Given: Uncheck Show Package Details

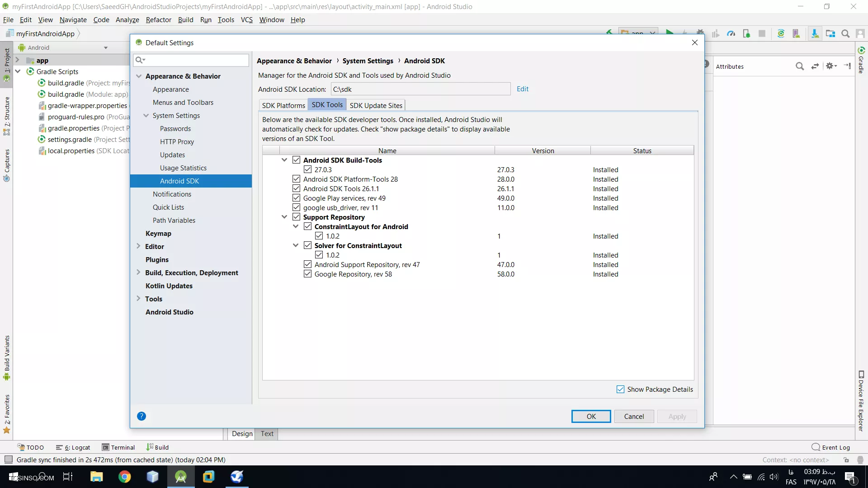Looking at the screenshot, I should [x=620, y=389].
